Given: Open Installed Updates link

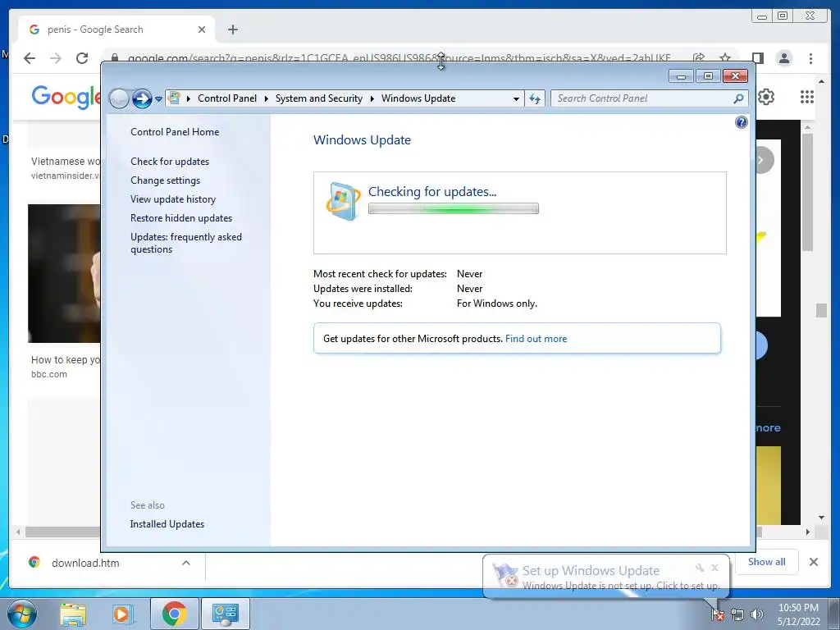Looking at the screenshot, I should (x=167, y=524).
